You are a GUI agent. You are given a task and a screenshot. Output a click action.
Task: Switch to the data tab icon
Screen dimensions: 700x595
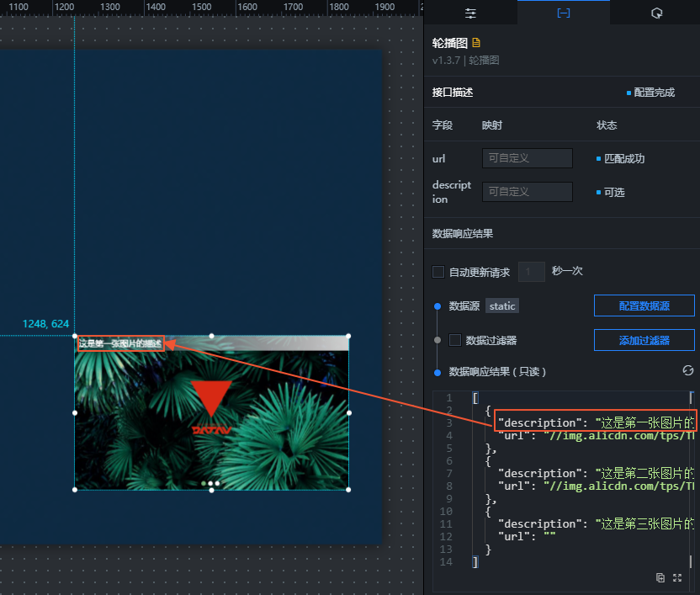point(564,13)
